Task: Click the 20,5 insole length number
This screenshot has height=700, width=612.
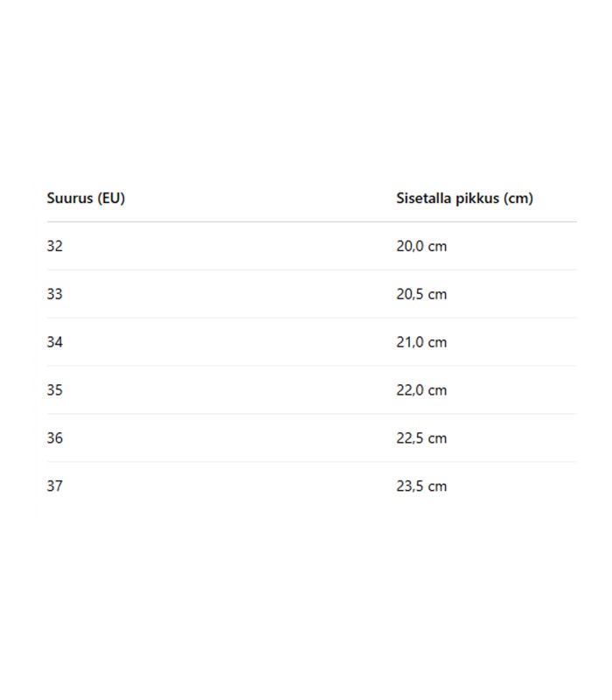Action: (410, 294)
